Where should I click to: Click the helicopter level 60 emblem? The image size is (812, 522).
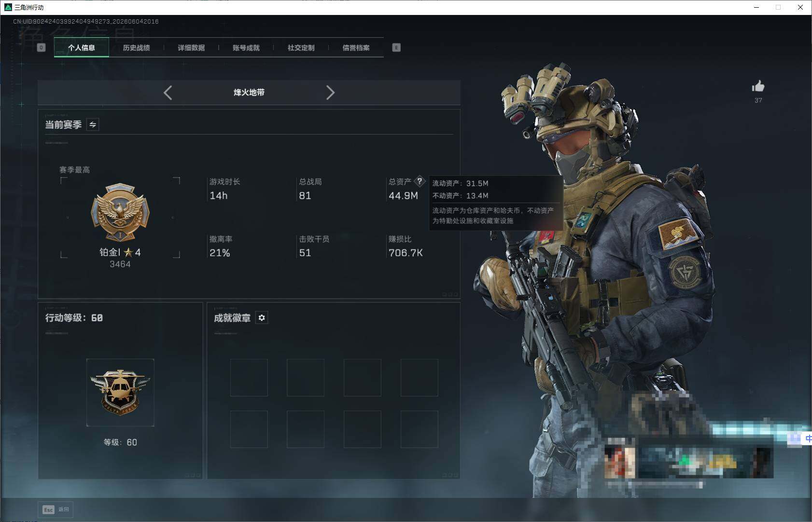(x=120, y=392)
